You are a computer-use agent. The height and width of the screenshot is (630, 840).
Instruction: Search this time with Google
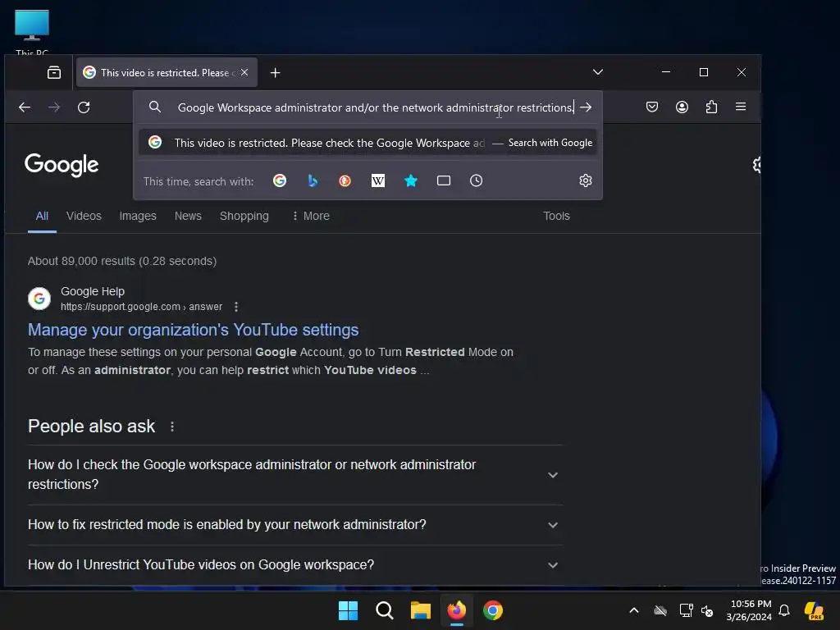coord(280,180)
